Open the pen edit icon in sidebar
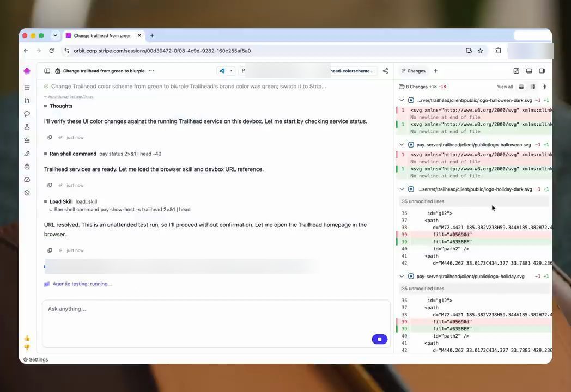 tap(27, 154)
